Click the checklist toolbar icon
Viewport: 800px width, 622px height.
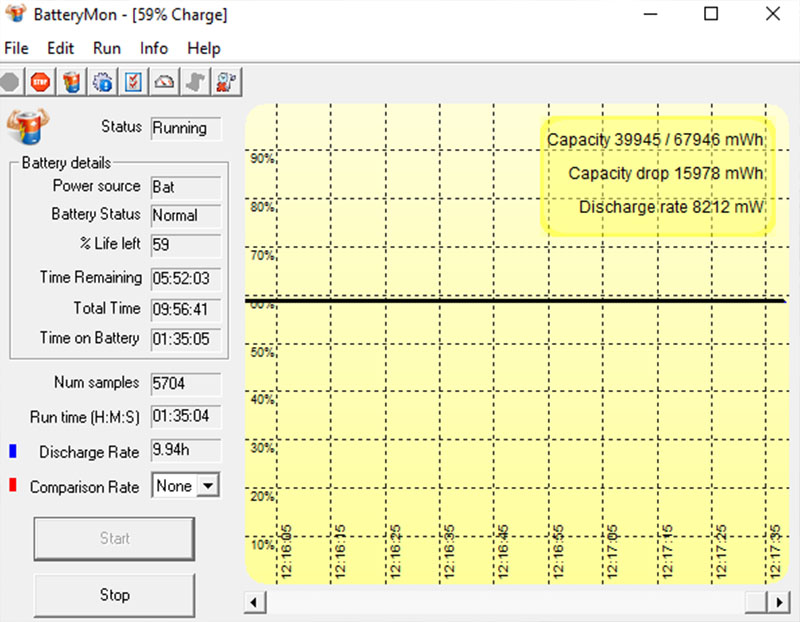(133, 82)
